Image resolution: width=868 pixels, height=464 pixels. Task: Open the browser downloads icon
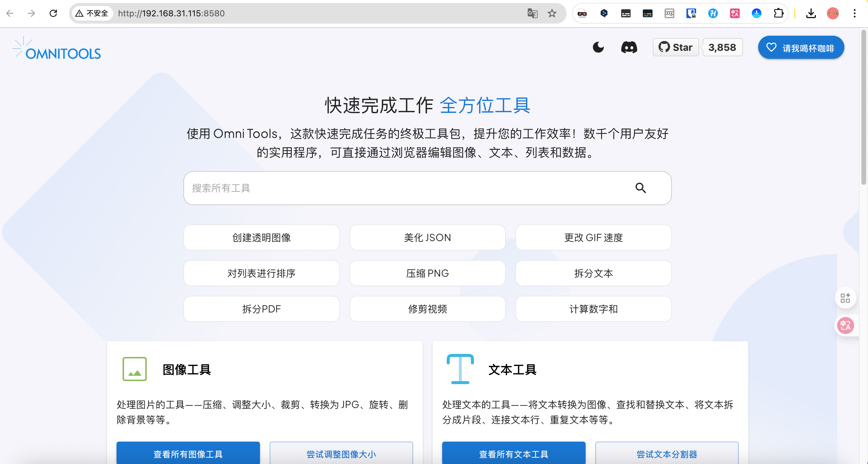811,14
